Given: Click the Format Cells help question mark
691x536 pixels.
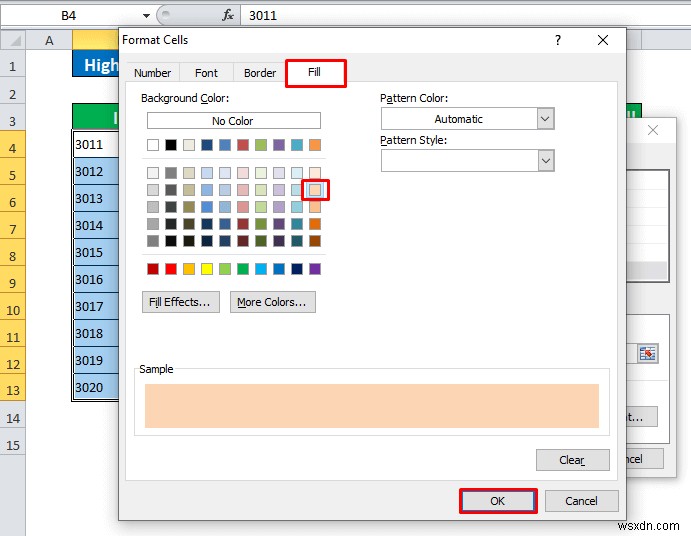Looking at the screenshot, I should tap(558, 40).
